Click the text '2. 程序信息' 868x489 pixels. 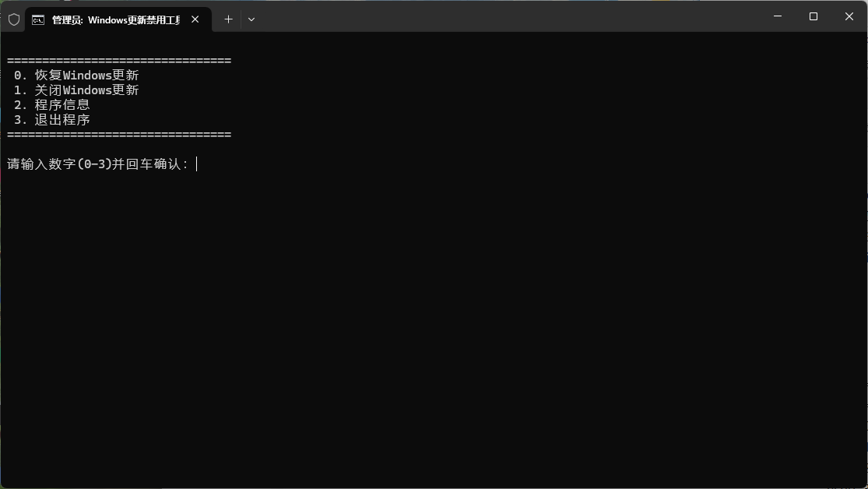point(52,105)
